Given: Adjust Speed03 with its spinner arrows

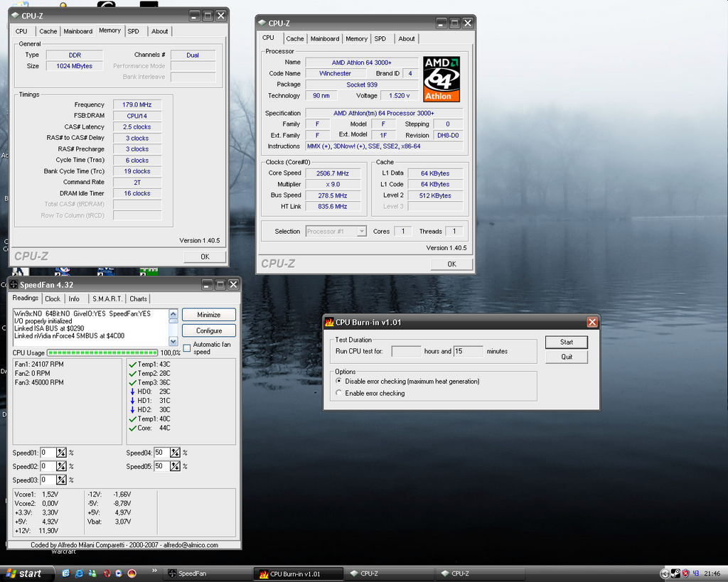Looking at the screenshot, I should click(61, 480).
